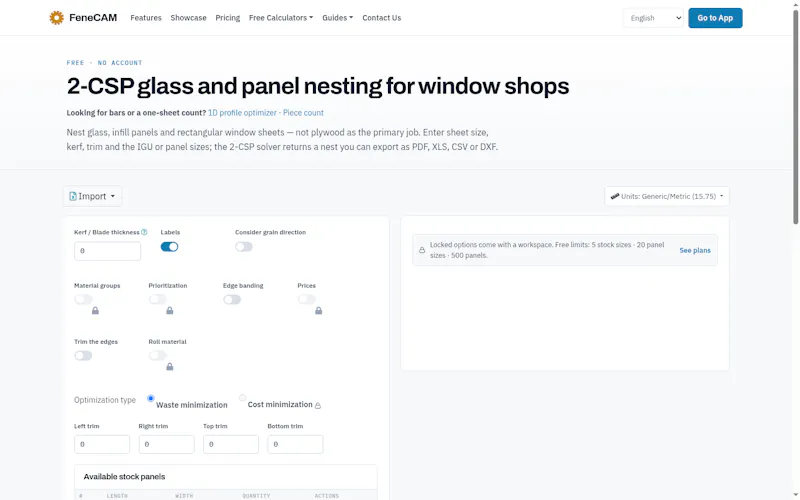Expand the Guides menu
Image resolution: width=800 pixels, height=500 pixels.
tap(337, 18)
